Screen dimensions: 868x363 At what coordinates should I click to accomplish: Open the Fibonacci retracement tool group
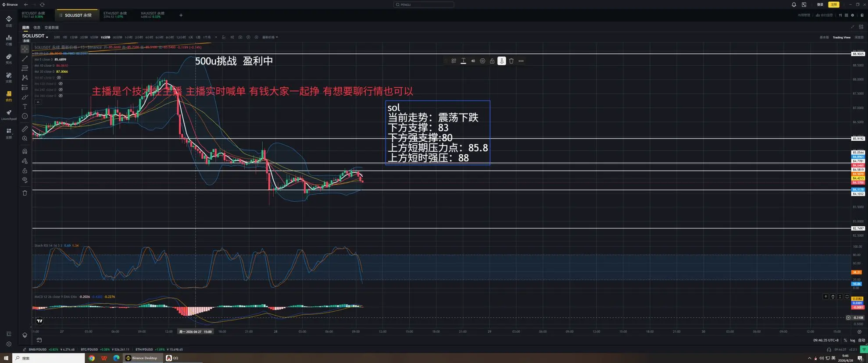[x=25, y=68]
